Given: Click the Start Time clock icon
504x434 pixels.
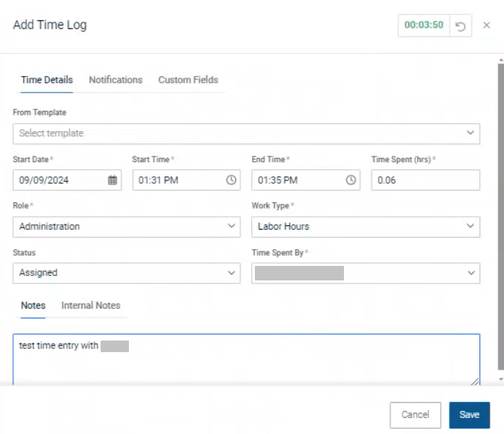Looking at the screenshot, I should click(x=231, y=180).
